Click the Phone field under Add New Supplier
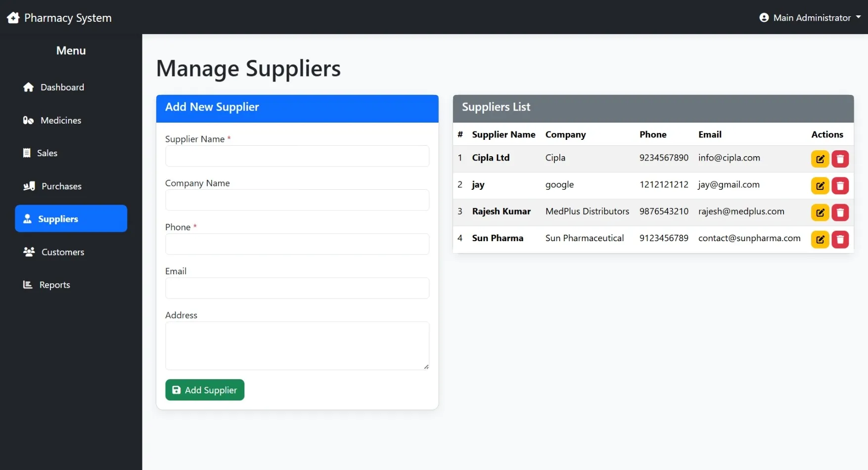 click(x=297, y=244)
